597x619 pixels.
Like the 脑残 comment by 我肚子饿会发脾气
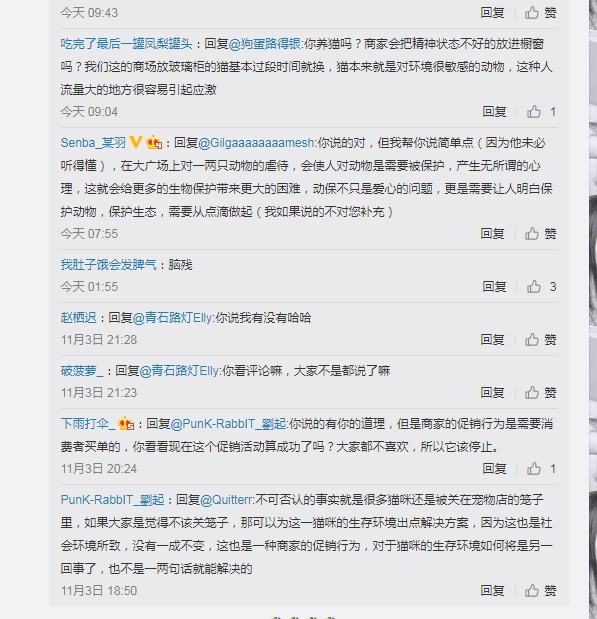(x=541, y=287)
